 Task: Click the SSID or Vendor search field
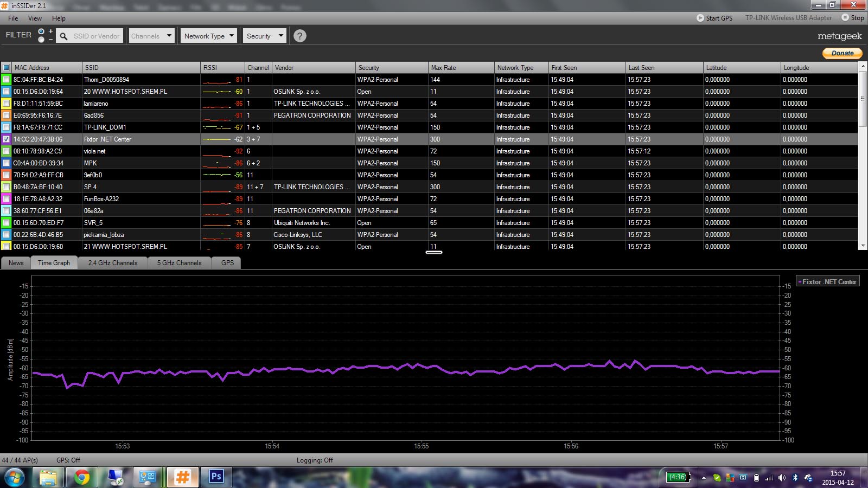(x=97, y=36)
